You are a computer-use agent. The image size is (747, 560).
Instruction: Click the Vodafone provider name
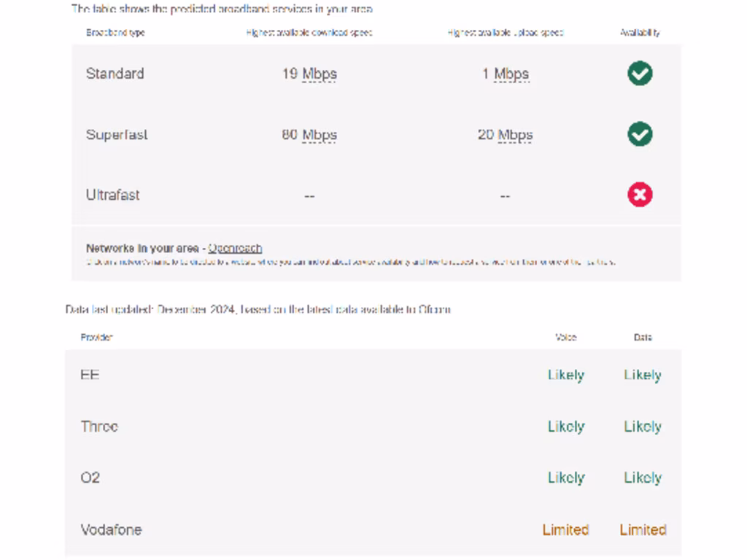point(111,530)
